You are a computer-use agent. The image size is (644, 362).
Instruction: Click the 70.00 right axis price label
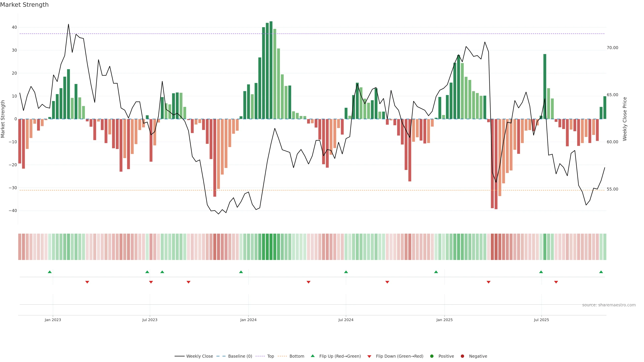612,48
